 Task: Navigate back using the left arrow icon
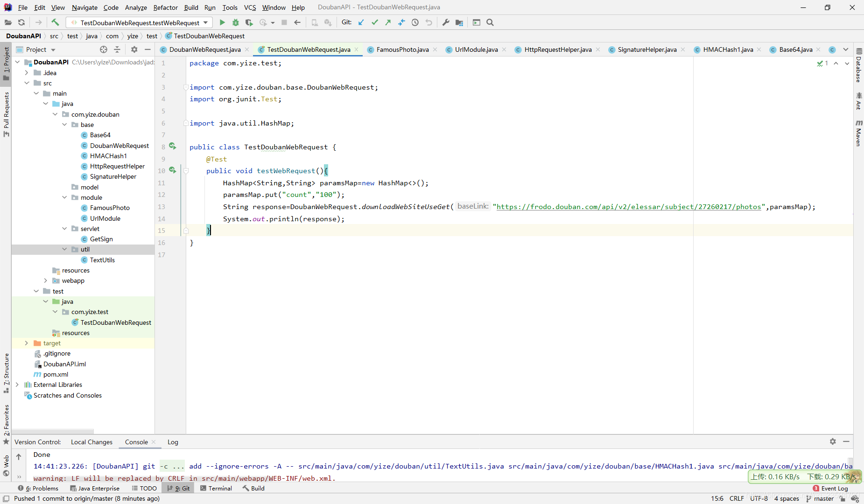(297, 22)
